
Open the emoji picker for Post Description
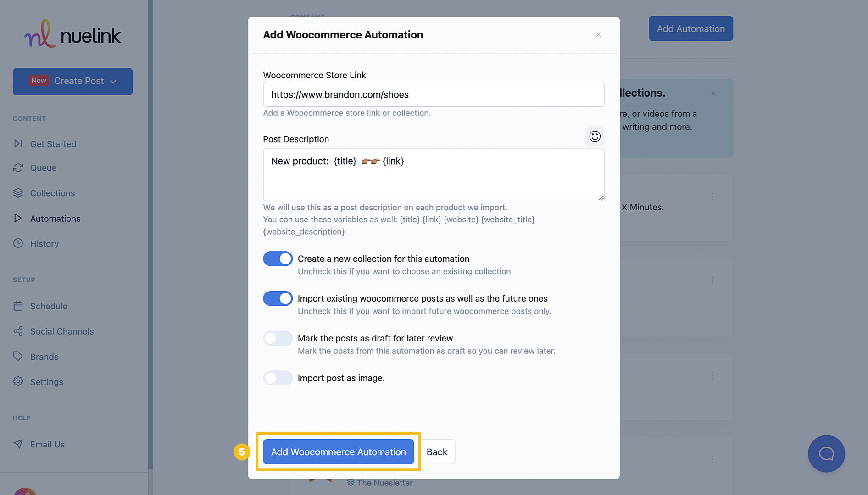point(595,136)
